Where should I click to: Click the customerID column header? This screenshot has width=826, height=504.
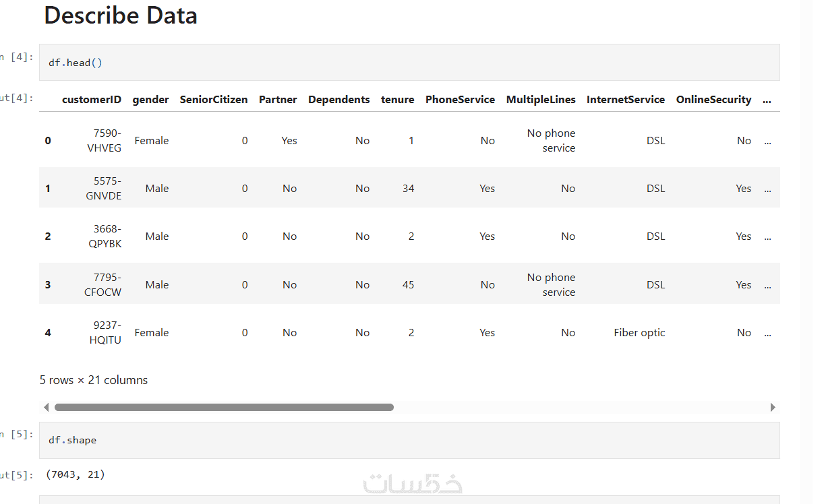[92, 100]
